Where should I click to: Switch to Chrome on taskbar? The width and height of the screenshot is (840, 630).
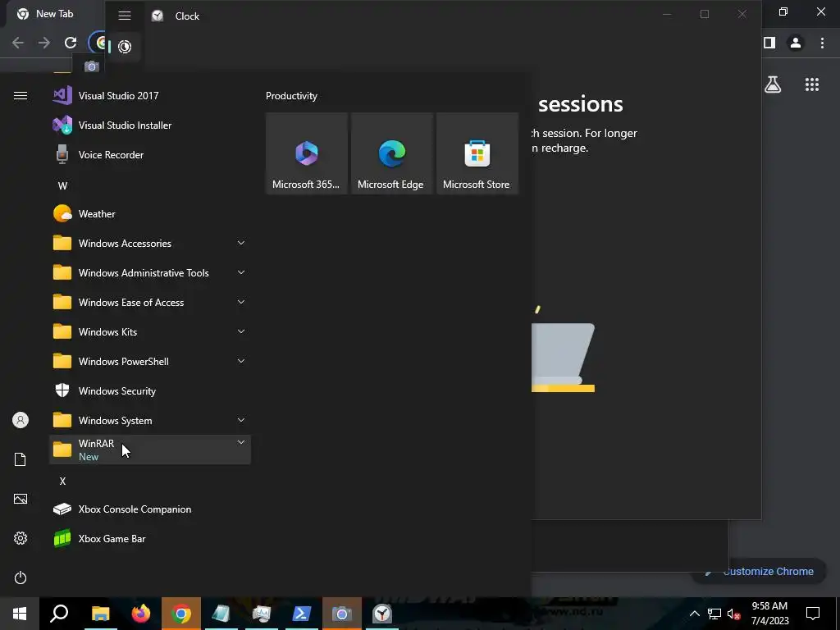(x=181, y=614)
